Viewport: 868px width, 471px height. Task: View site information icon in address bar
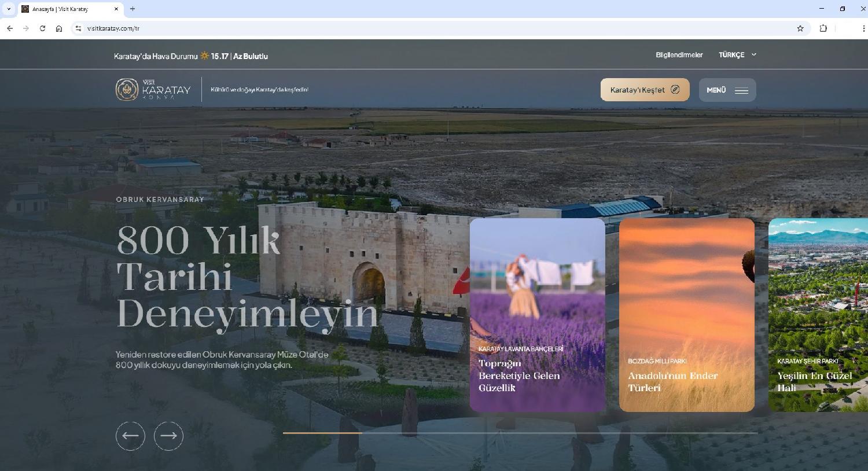pyautogui.click(x=79, y=28)
